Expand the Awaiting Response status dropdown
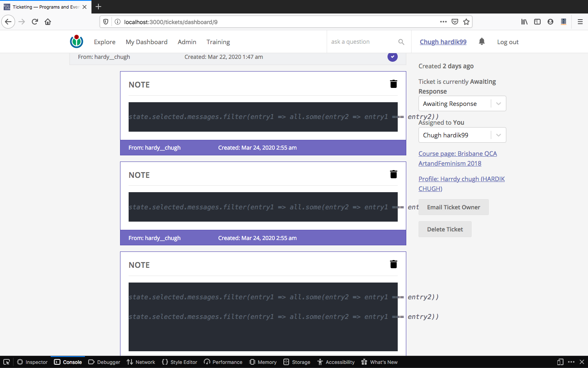588x368 pixels. 498,103
